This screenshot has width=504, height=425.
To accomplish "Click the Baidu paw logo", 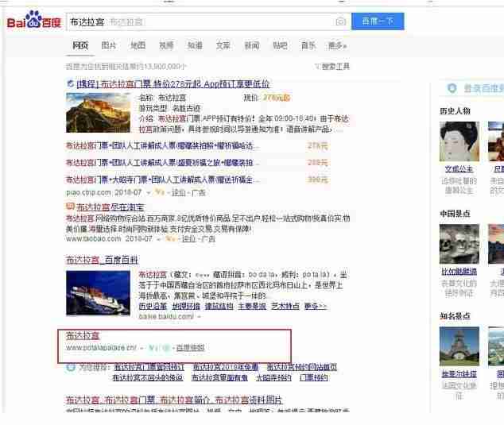I will [33, 20].
